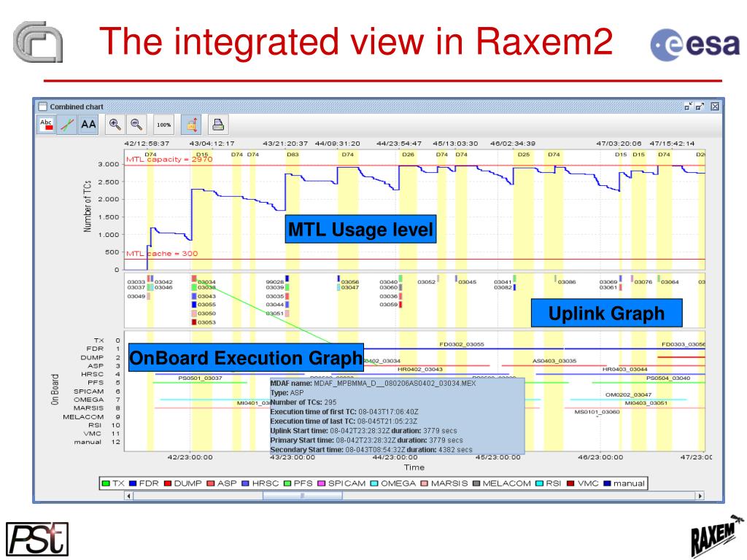Select uplink entry 03045
Viewport: 747px width, 560px height.
[x=468, y=282]
